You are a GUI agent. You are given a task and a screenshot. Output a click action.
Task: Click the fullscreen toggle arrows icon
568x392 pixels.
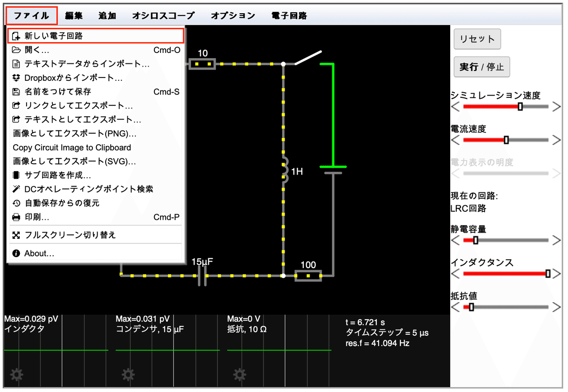click(17, 235)
